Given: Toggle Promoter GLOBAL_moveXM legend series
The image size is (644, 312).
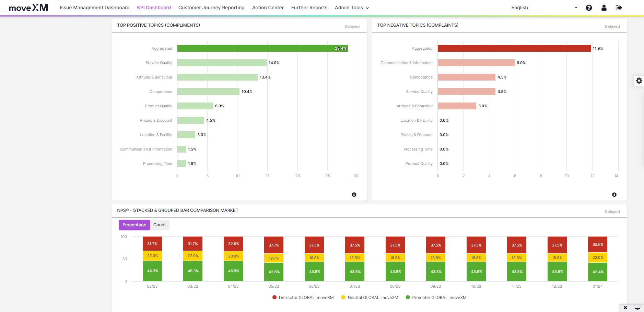Looking at the screenshot, I should pos(436,298).
